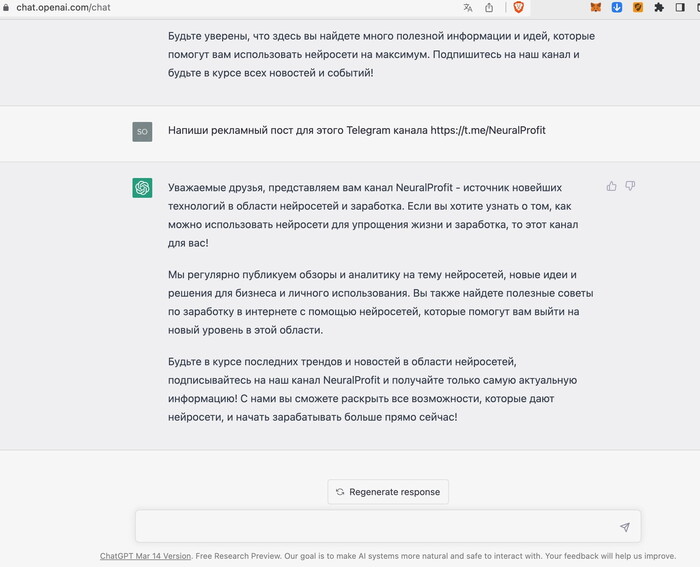The image size is (700, 567).
Task: Click the paragraph starting 'Будьте уверены'
Action: point(381,54)
